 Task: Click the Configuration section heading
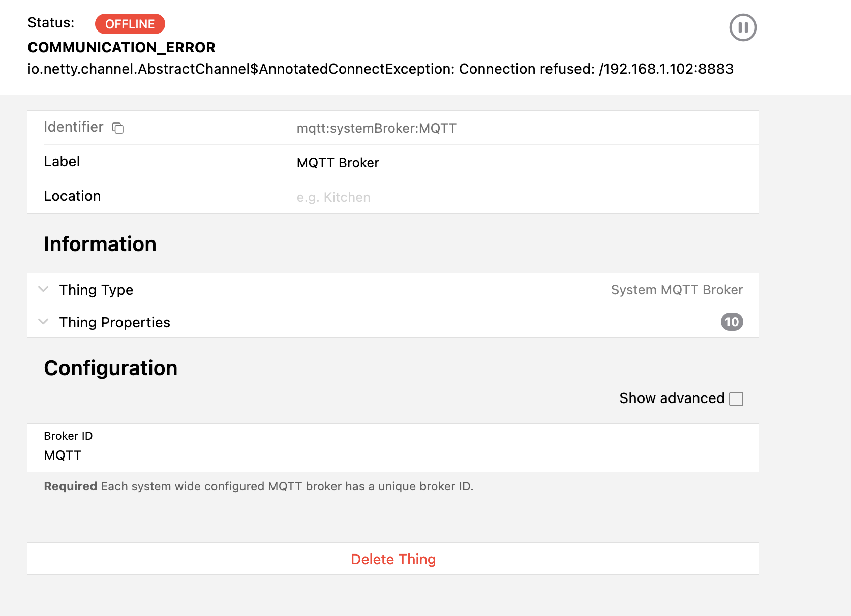(111, 368)
